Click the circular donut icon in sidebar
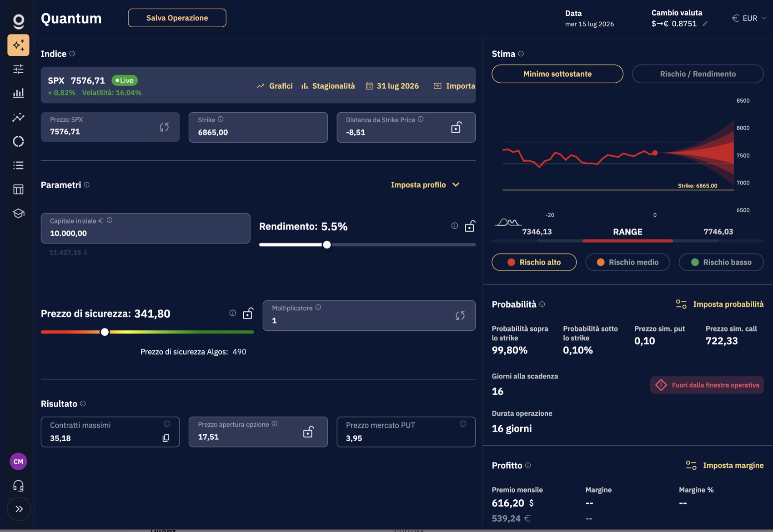 pos(18,141)
